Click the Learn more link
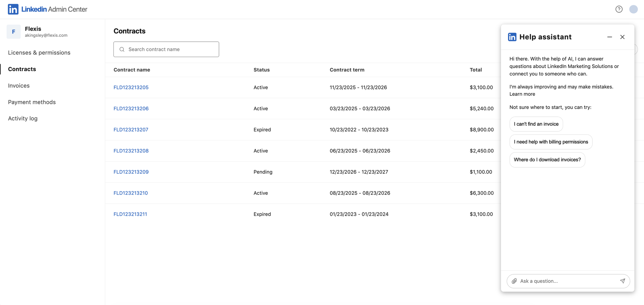This screenshot has height=305, width=644. coord(522,94)
